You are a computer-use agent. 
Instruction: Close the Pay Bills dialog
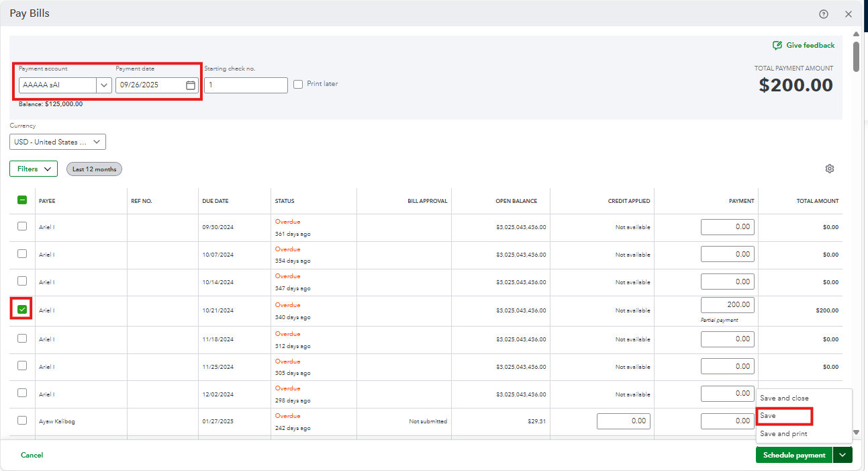(849, 14)
